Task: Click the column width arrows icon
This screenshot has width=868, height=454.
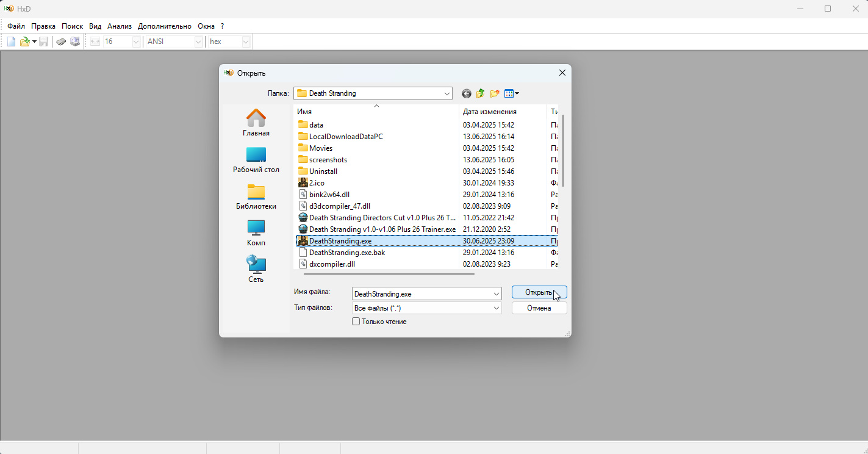Action: 95,41
